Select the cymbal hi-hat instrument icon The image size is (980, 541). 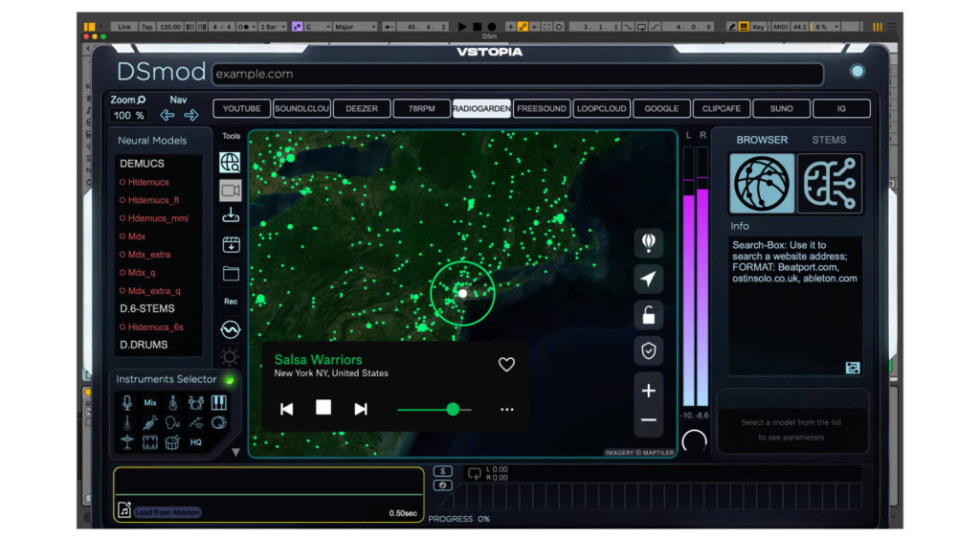coord(127,442)
